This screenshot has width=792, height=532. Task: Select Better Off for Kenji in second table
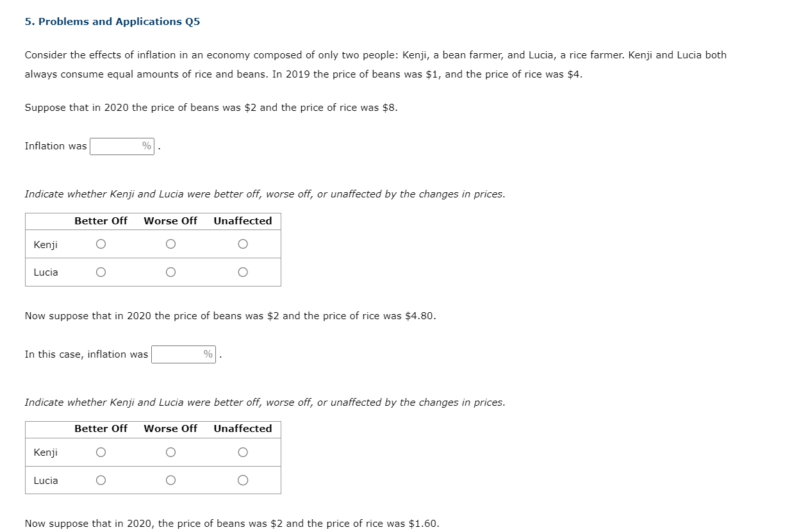click(101, 452)
